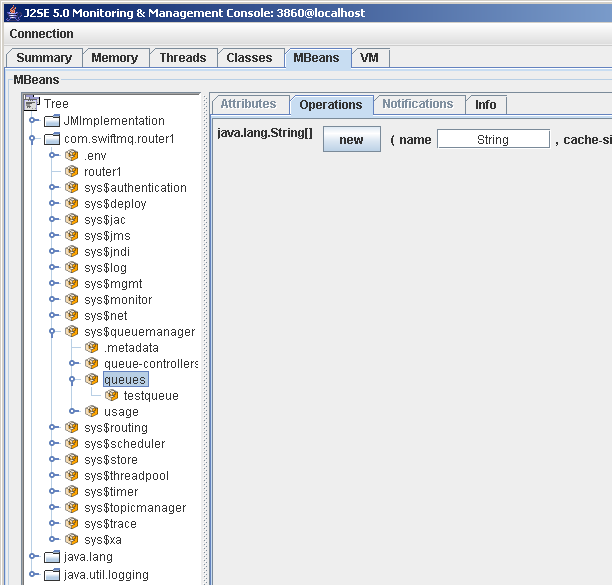The image size is (612, 585).
Task: Click the .metadata bean icon
Action: 92,348
